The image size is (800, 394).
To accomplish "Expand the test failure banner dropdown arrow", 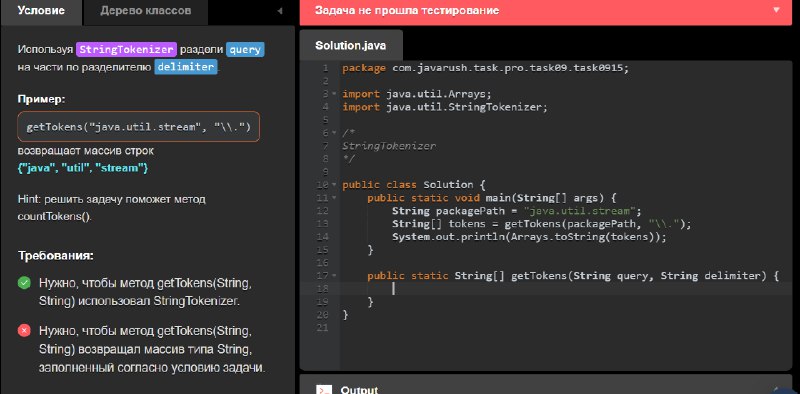I will pos(777,10).
